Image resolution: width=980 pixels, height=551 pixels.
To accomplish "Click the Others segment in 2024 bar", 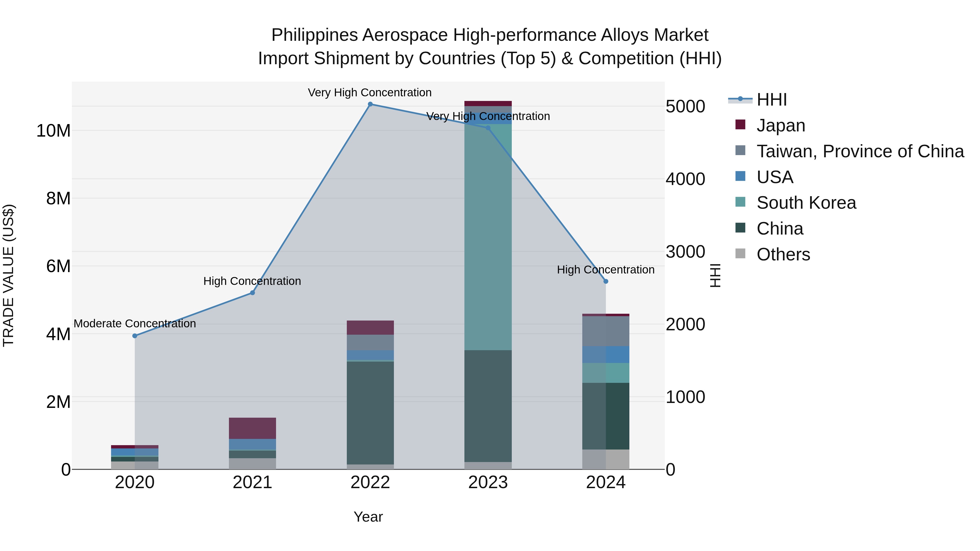I will (x=606, y=459).
